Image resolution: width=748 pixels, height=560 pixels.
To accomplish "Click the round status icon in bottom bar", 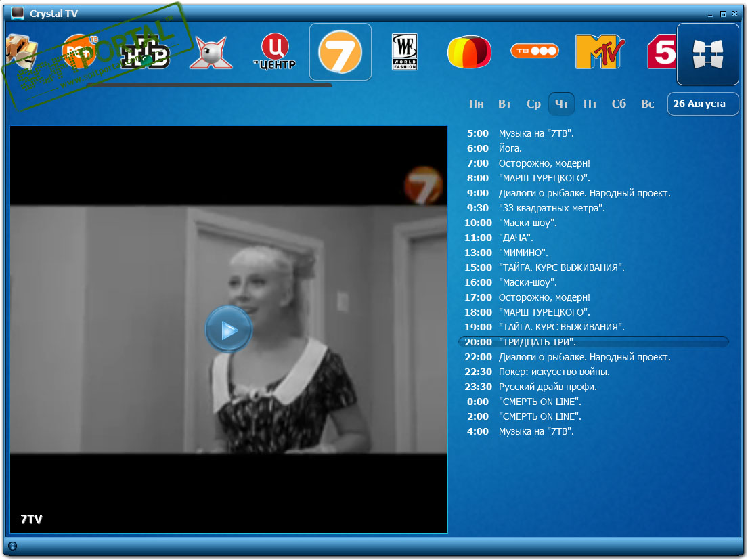I will [x=12, y=546].
